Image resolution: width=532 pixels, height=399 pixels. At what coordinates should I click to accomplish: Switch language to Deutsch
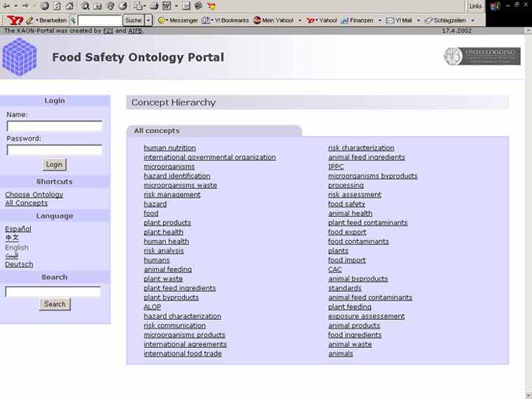19,265
